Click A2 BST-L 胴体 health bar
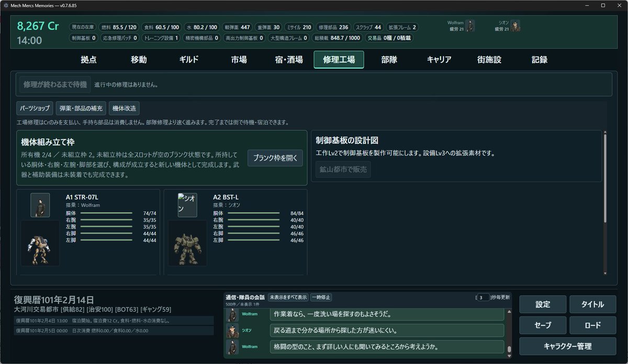Screen dimensions: 628x364 253,213
